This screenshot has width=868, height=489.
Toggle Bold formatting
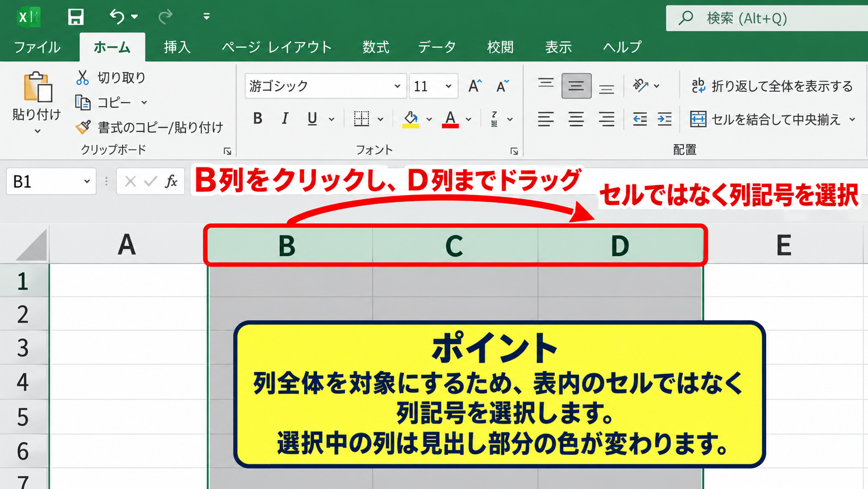click(x=257, y=119)
